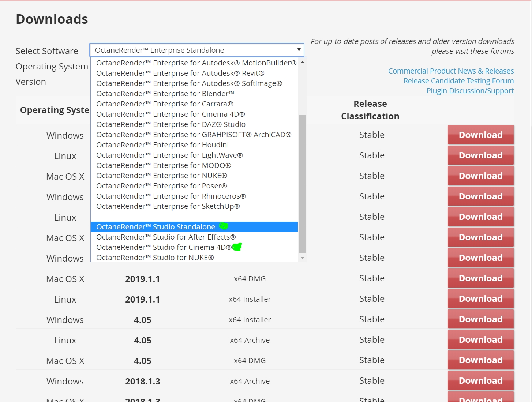Click x64 Archive cell in Linux 4.05 row
532x402 pixels.
pyautogui.click(x=250, y=340)
